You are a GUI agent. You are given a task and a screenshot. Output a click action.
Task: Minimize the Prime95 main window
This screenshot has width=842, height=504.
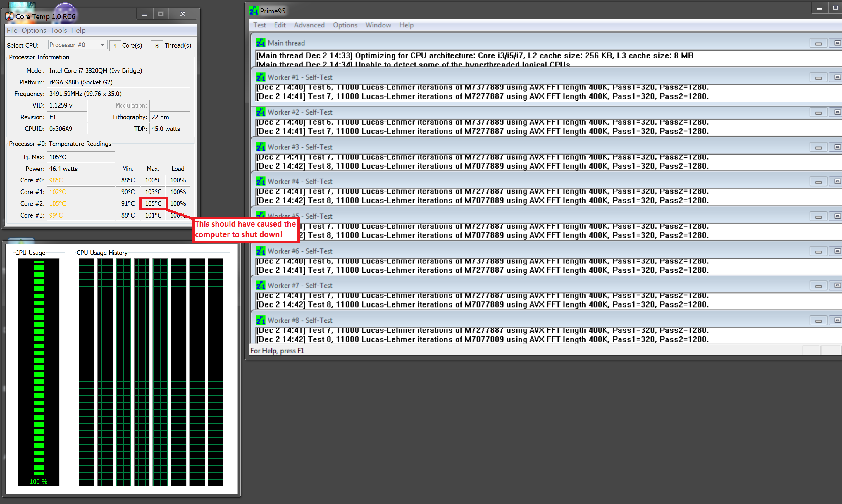pos(819,8)
